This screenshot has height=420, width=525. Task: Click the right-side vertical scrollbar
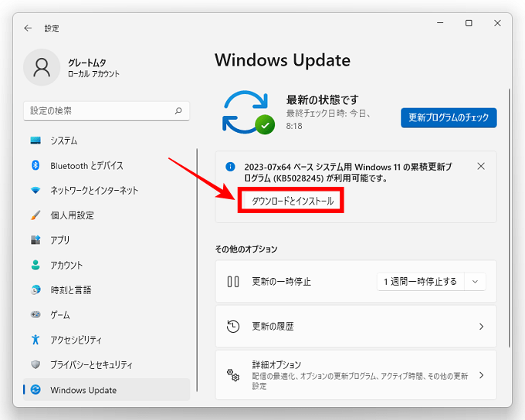510,218
